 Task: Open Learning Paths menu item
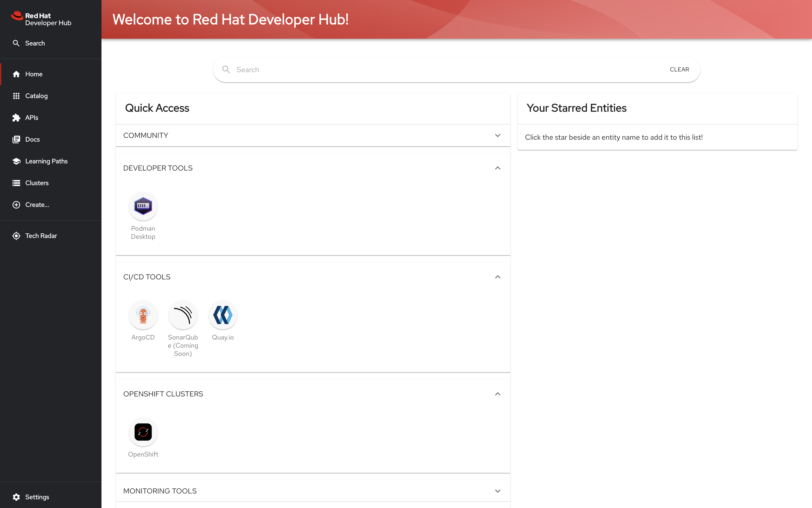tap(46, 161)
